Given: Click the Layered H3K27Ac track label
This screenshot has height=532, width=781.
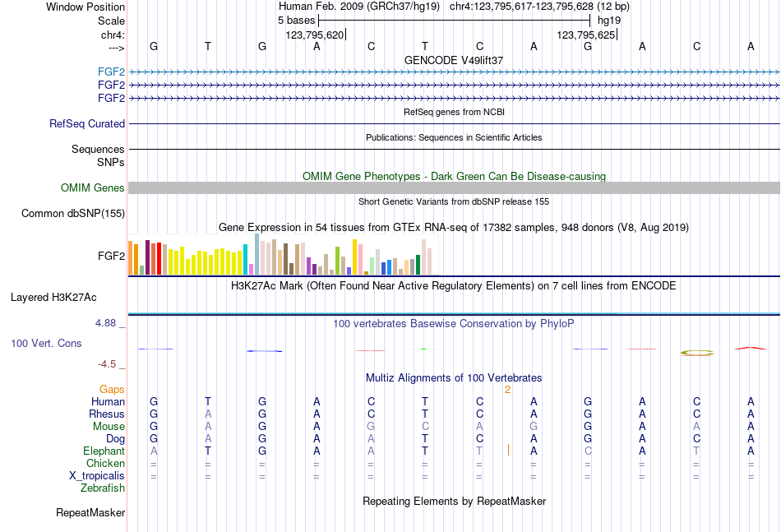Looking at the screenshot, I should (53, 298).
